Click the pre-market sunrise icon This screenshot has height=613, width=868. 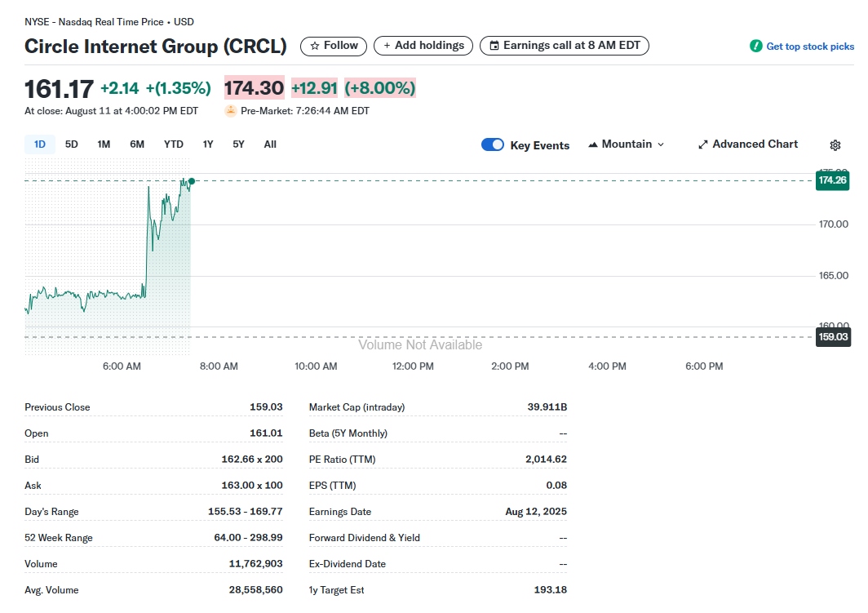(230, 111)
